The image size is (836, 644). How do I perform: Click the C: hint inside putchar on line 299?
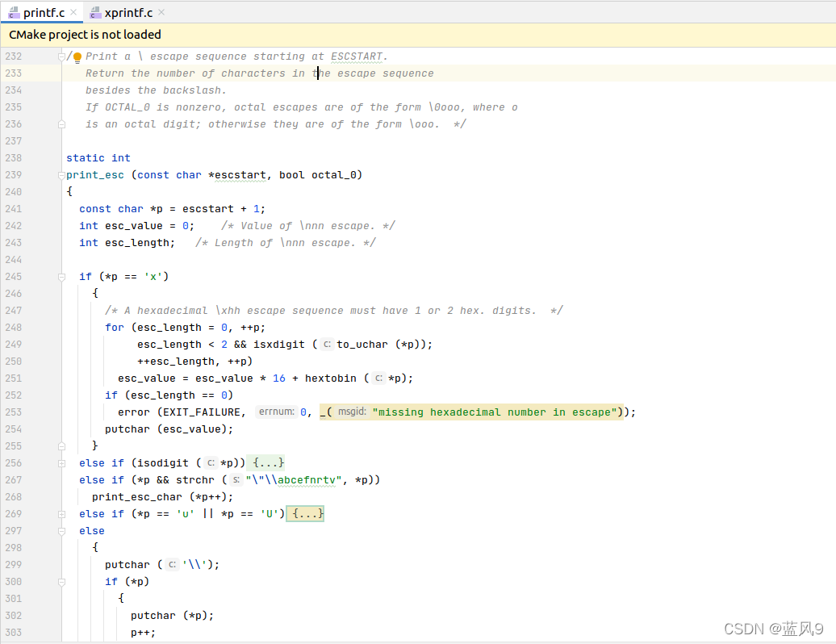tap(171, 564)
